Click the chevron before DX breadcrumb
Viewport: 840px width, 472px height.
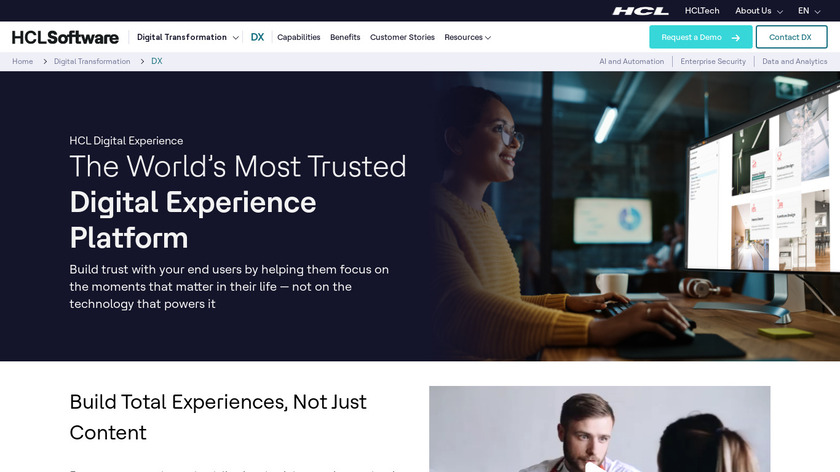click(142, 62)
